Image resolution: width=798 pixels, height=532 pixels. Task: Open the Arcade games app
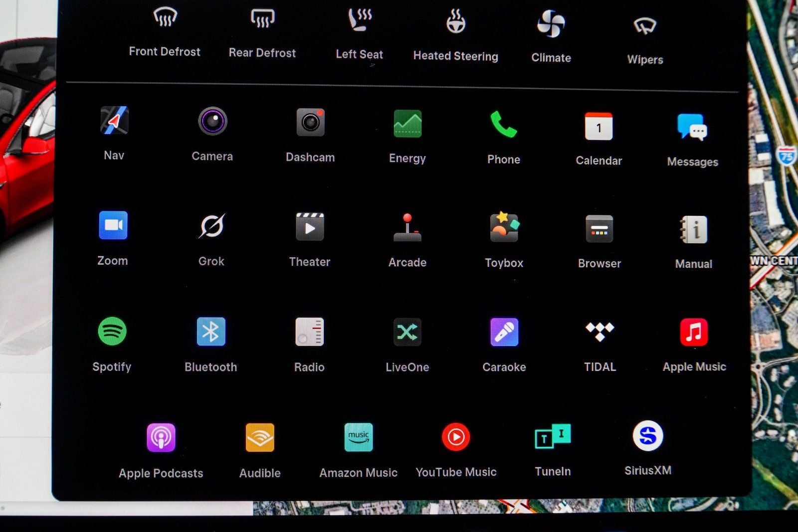pos(407,228)
